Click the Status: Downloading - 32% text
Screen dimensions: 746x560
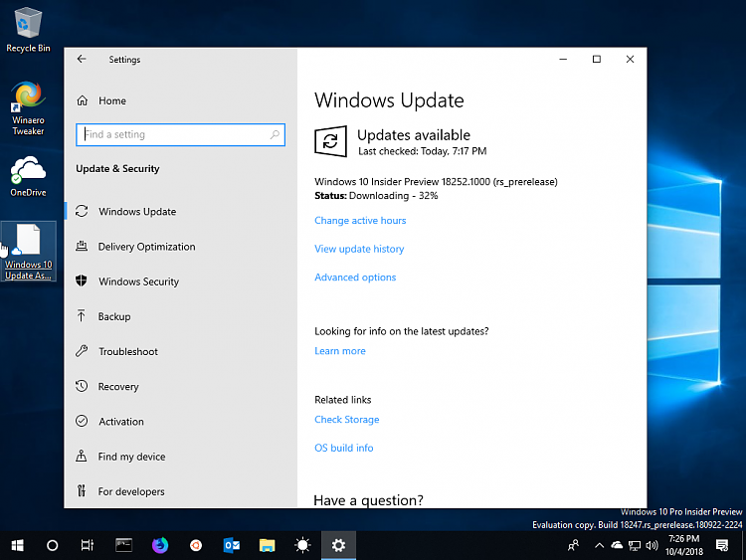(x=376, y=196)
